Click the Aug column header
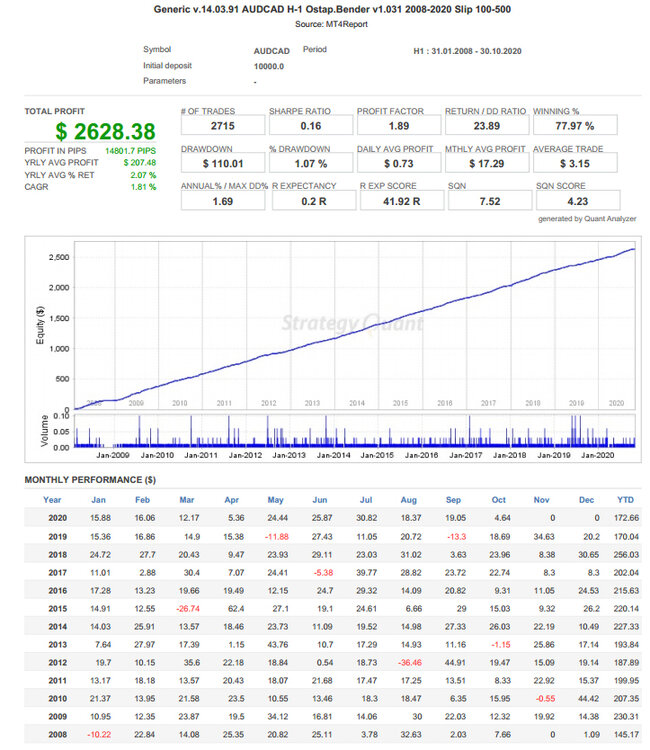Image resolution: width=650 pixels, height=750 pixels. [408, 500]
